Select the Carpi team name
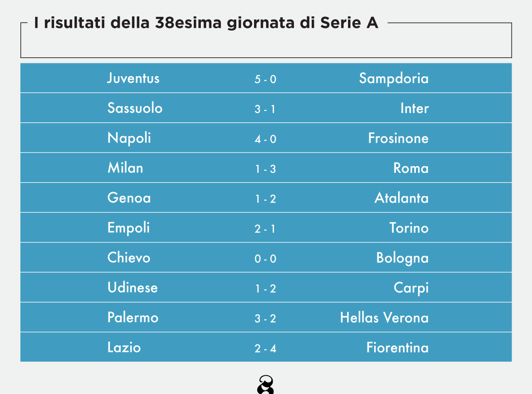This screenshot has height=394, width=532. click(x=411, y=289)
